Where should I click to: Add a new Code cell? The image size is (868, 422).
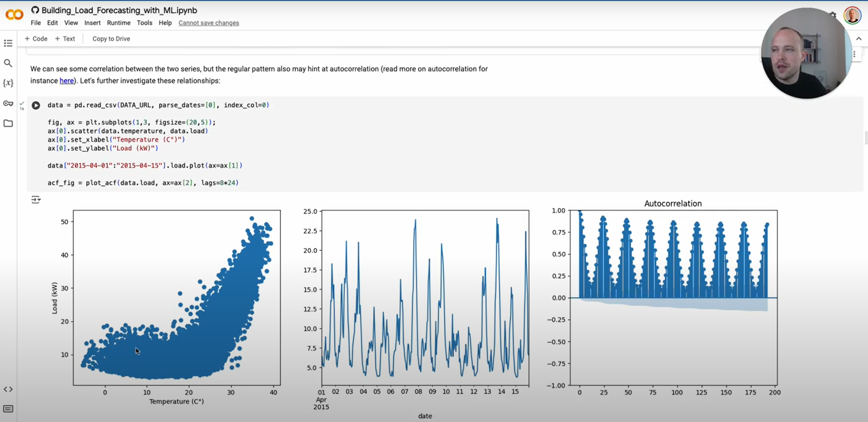click(36, 39)
